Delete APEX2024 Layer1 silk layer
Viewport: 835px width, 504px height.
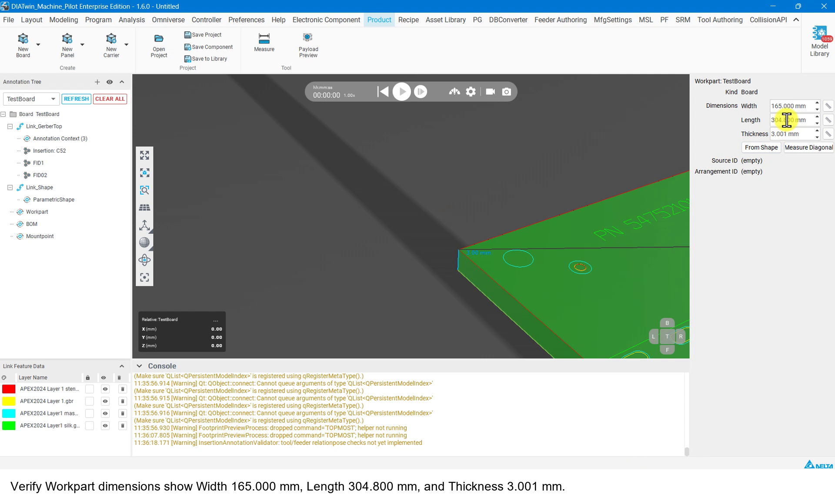click(122, 426)
